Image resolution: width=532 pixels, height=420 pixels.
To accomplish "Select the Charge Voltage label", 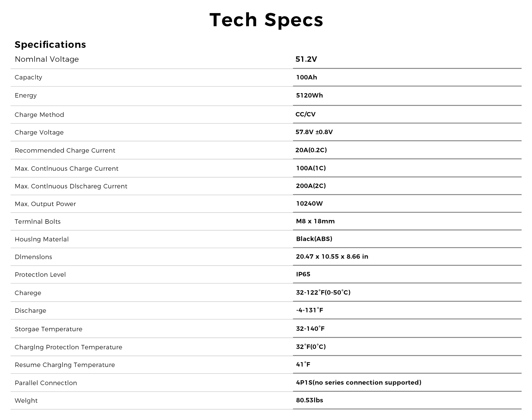I will click(39, 132).
